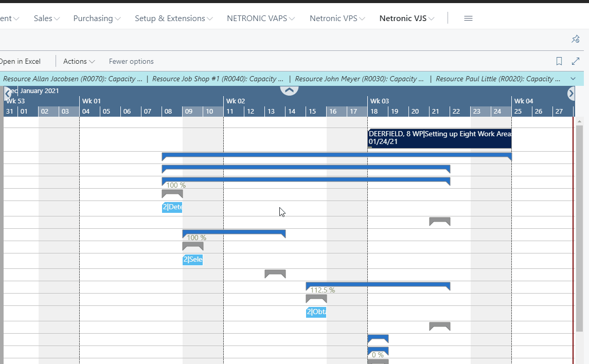Click Resource Job Shop #1 (R0040) notification
The height and width of the screenshot is (364, 589).
tap(218, 79)
